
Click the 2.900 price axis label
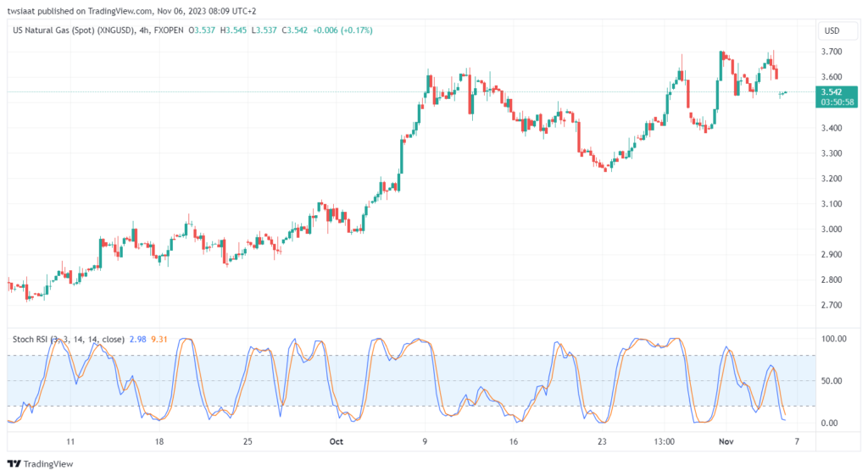click(x=832, y=254)
